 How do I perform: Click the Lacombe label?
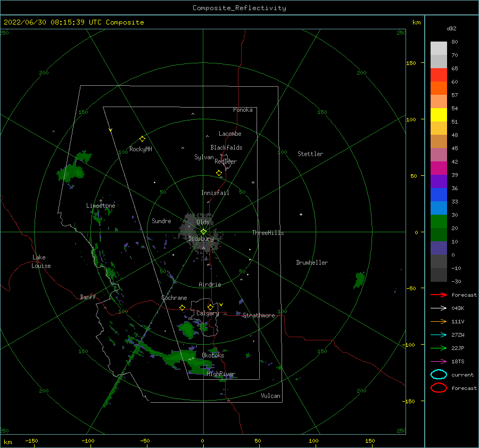230,134
